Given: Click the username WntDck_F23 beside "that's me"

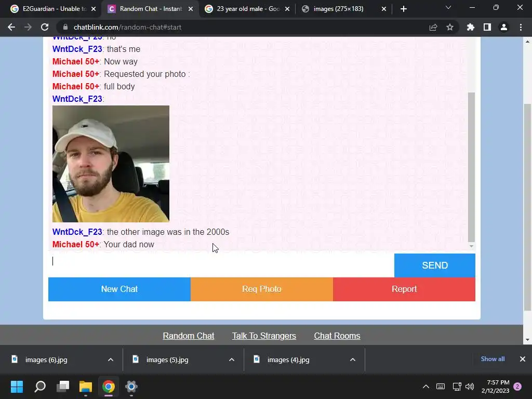Looking at the screenshot, I should [x=77, y=49].
